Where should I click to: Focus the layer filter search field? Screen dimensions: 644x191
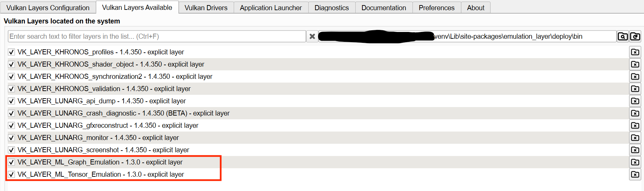[x=157, y=36]
